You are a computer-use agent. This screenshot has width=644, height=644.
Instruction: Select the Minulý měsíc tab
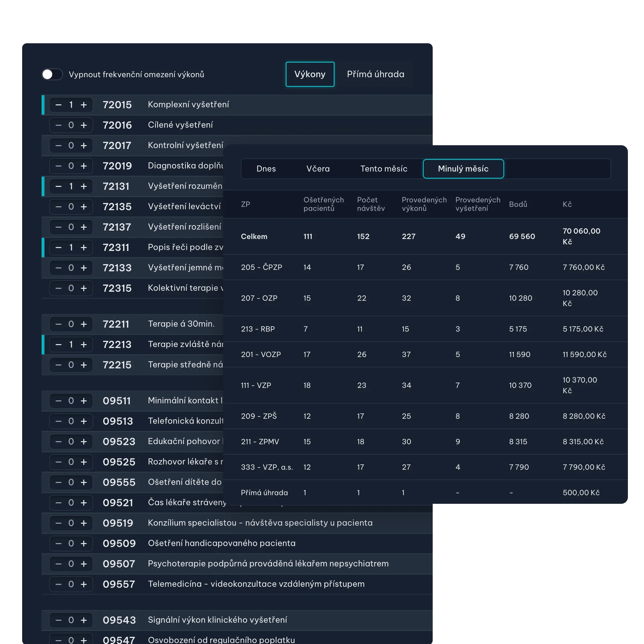coord(463,169)
